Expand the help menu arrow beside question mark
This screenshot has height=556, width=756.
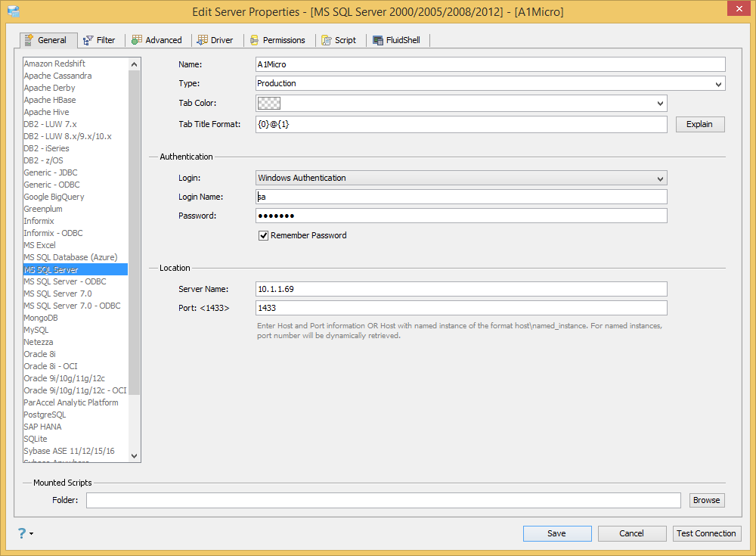click(x=31, y=534)
